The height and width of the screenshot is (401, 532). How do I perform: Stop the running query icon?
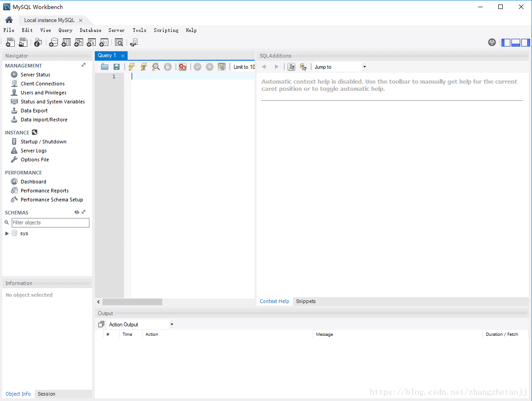[168, 67]
